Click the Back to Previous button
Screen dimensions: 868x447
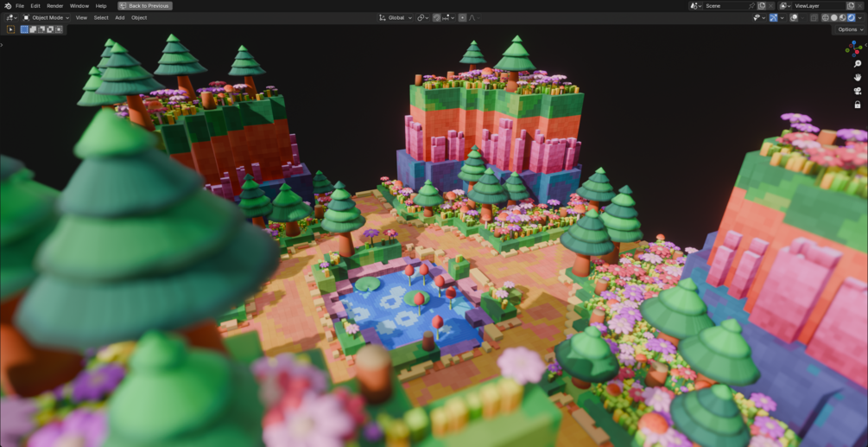click(x=145, y=5)
